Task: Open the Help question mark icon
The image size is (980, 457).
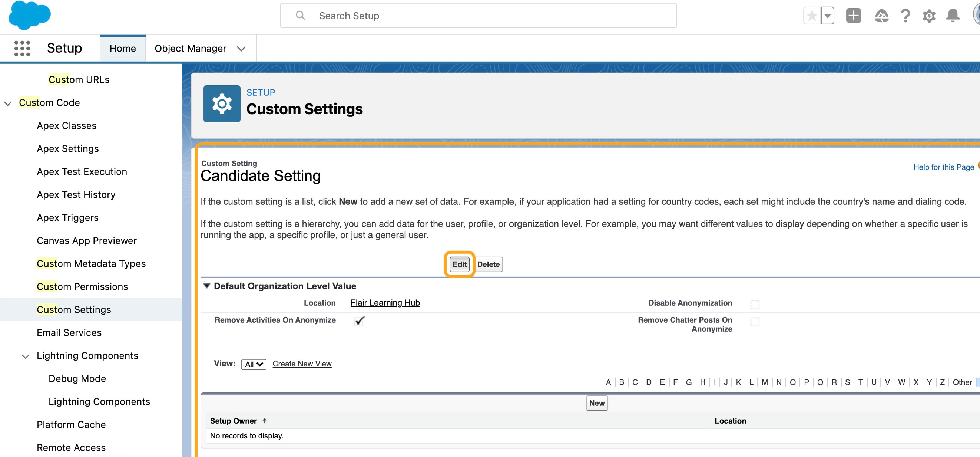Action: (x=905, y=16)
